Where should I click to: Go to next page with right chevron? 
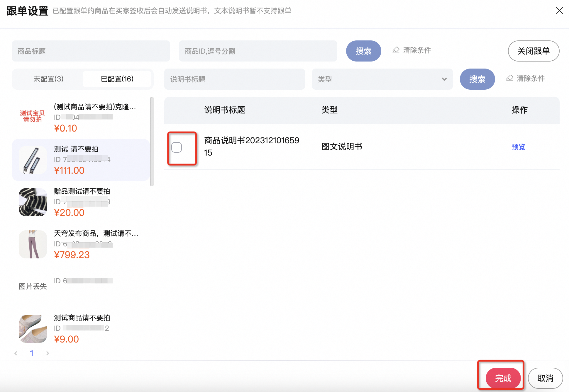(x=48, y=353)
